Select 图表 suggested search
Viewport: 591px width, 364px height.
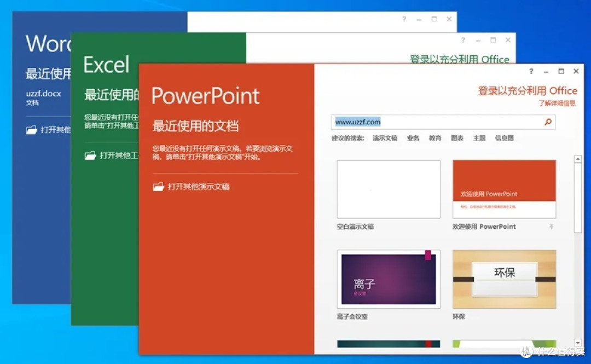[457, 138]
